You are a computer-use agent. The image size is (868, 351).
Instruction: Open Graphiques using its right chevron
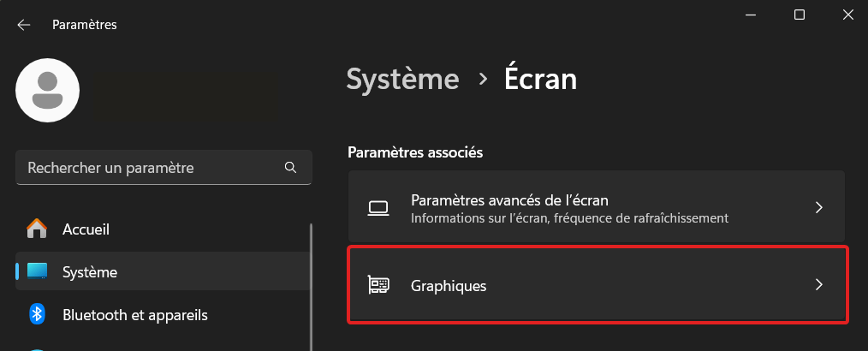819,285
